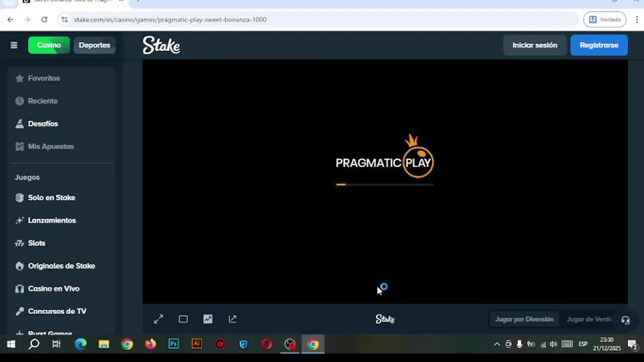Click the Favoritos star icon
Screen dimensions: 644x362
click(x=20, y=78)
